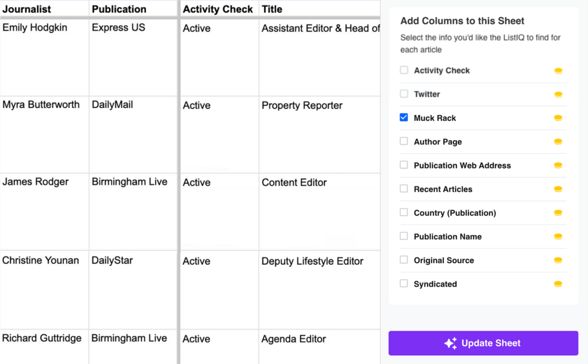This screenshot has height=364, width=588.
Task: Check the Activity Check option
Action: pyautogui.click(x=404, y=70)
